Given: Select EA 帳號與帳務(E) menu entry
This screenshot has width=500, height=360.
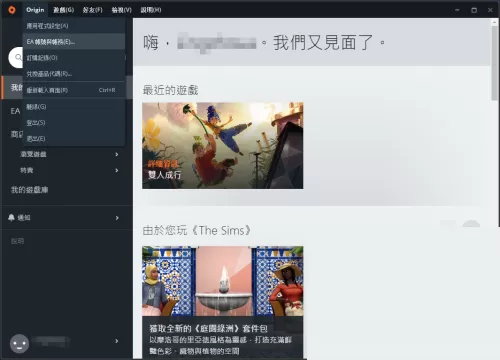Looking at the screenshot, I should 74,42.
